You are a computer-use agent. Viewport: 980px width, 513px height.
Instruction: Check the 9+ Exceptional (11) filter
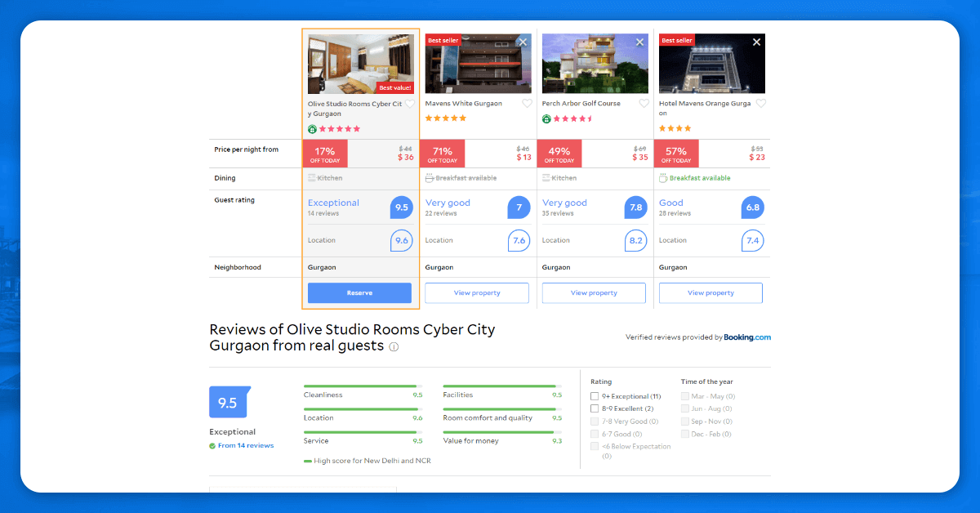click(595, 396)
